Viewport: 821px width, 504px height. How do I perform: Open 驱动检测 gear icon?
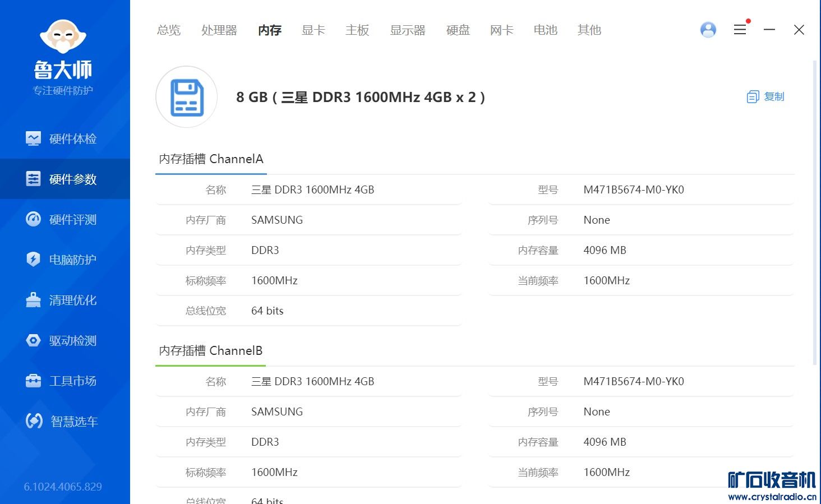point(33,340)
